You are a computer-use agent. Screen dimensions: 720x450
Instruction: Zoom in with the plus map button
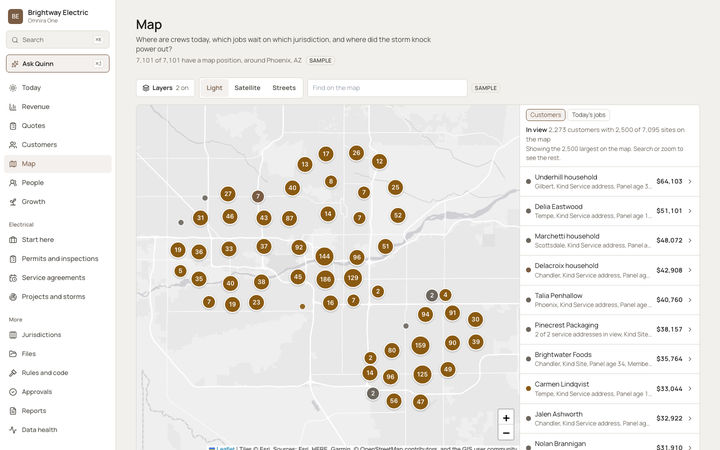click(x=506, y=418)
